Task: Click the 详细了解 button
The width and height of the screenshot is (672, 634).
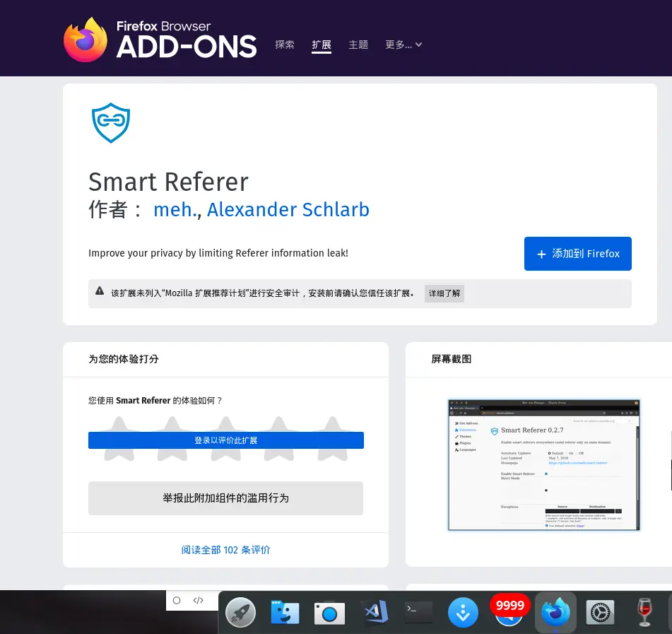Action: click(x=444, y=293)
